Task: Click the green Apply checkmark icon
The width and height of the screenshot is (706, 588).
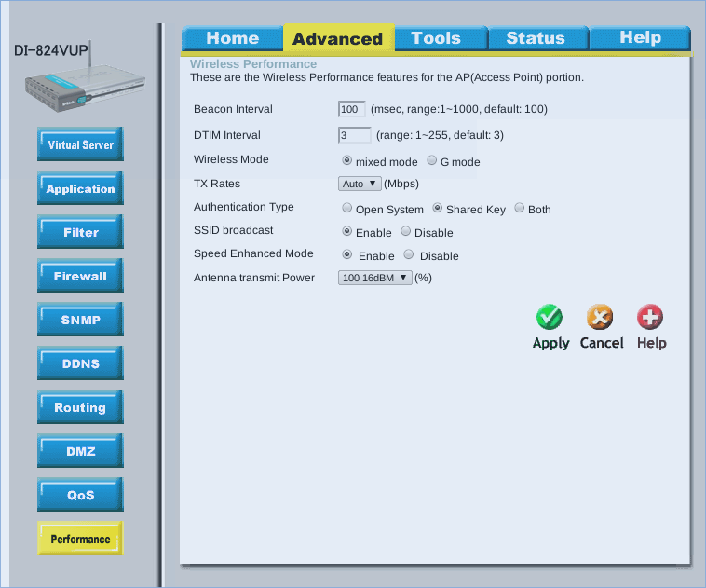Action: coord(550,317)
